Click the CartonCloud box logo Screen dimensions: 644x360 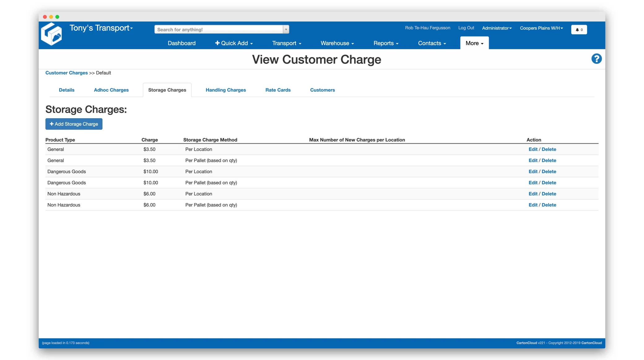[51, 34]
